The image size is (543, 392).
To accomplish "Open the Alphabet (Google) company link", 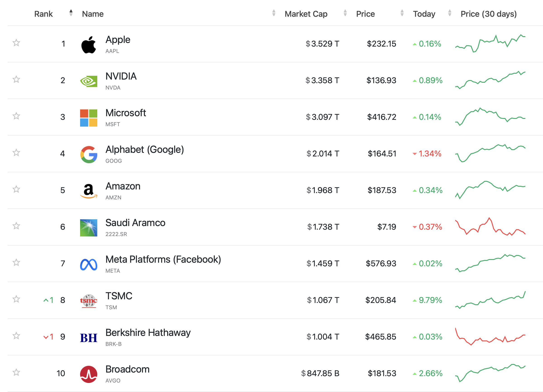I will click(x=145, y=150).
